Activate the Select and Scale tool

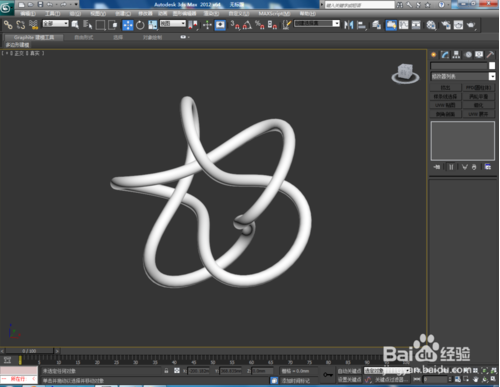153,25
